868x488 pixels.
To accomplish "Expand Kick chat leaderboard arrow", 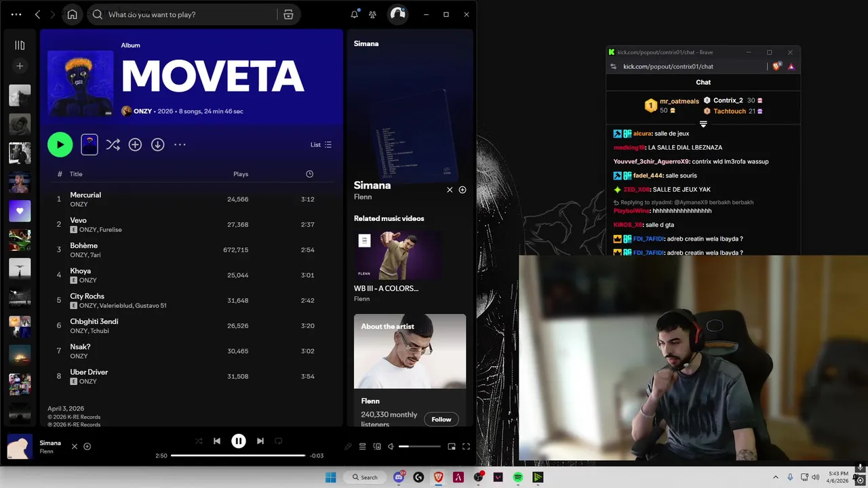I will [x=703, y=124].
